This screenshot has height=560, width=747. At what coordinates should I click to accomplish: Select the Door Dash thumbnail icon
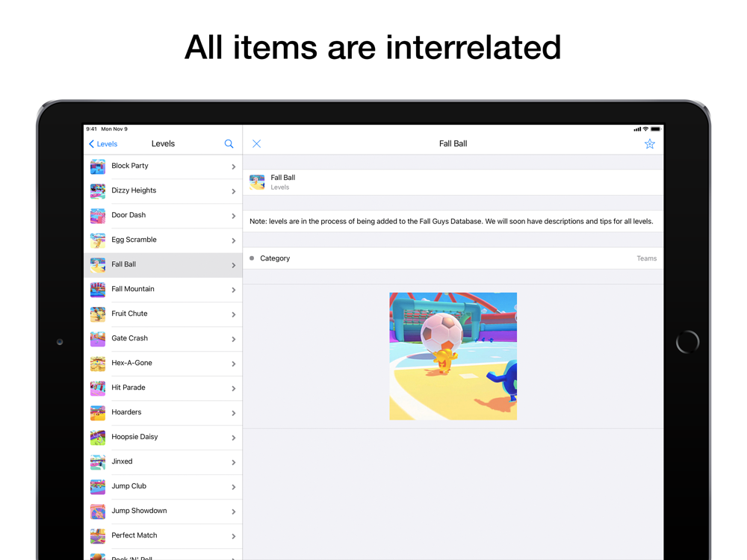[98, 217]
